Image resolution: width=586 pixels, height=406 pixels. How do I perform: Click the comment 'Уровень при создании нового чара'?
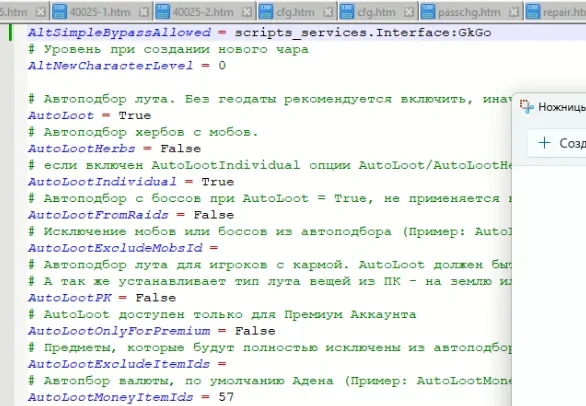tap(168, 49)
